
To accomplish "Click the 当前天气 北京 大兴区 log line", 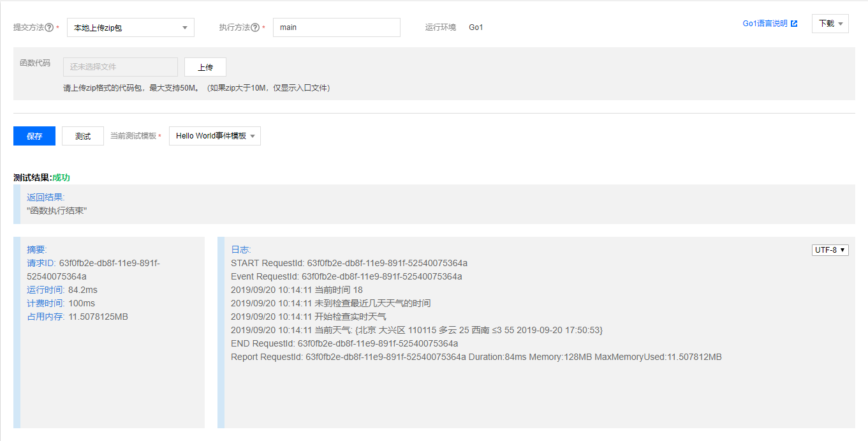I will pyautogui.click(x=417, y=330).
